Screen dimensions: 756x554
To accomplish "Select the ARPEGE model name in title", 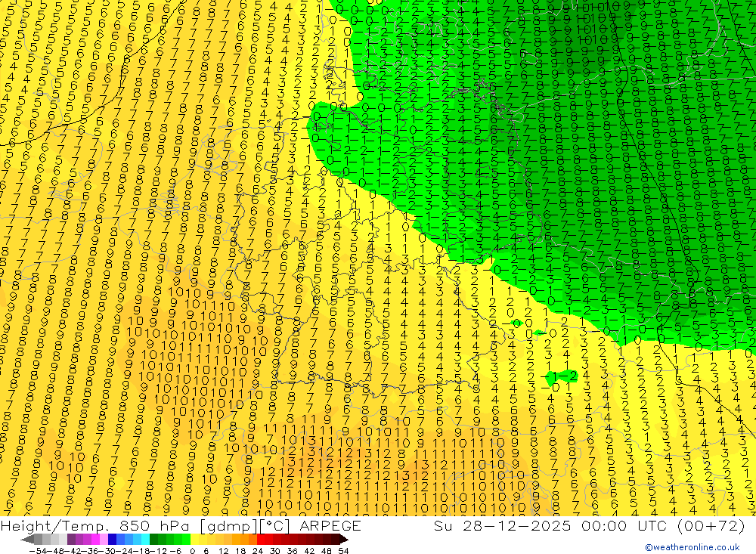I will point(330,526).
